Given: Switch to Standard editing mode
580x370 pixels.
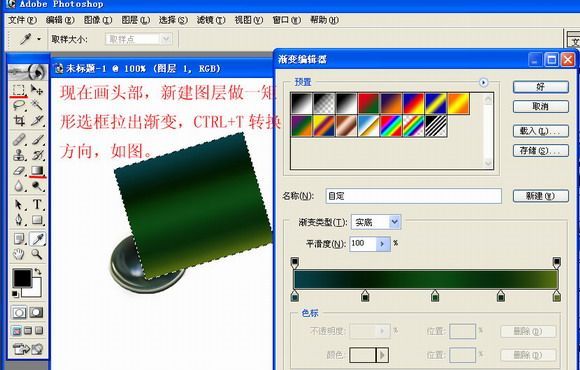Looking at the screenshot, I should [x=19, y=313].
